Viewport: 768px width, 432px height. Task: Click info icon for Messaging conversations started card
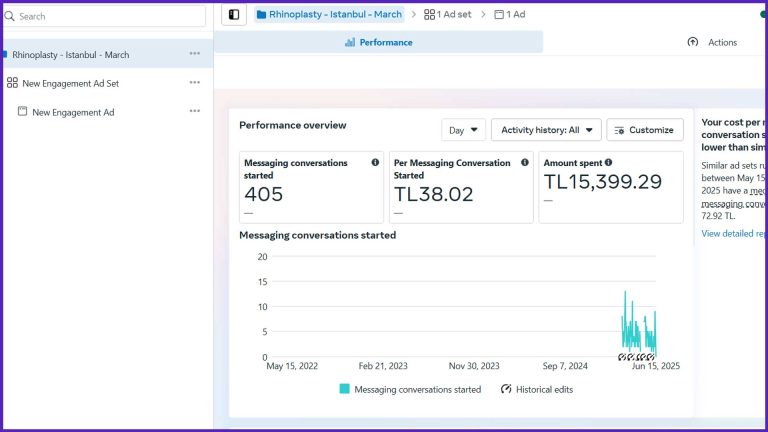click(x=375, y=162)
